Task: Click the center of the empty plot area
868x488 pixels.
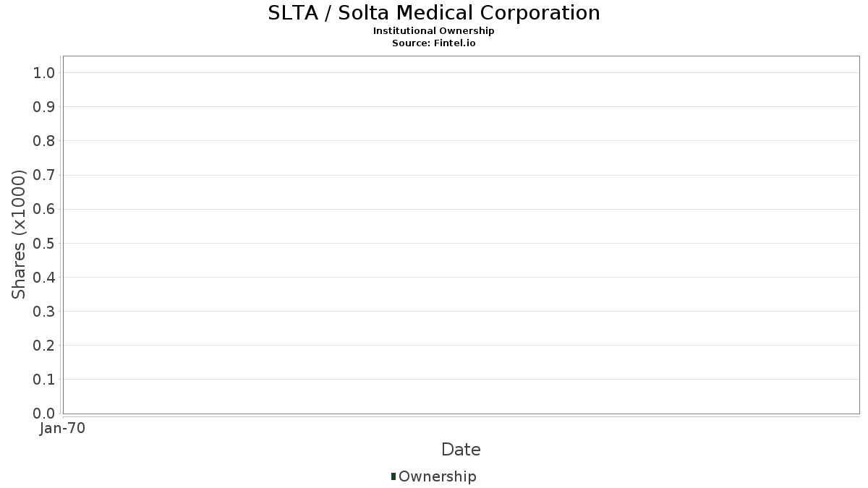Action: click(461, 235)
